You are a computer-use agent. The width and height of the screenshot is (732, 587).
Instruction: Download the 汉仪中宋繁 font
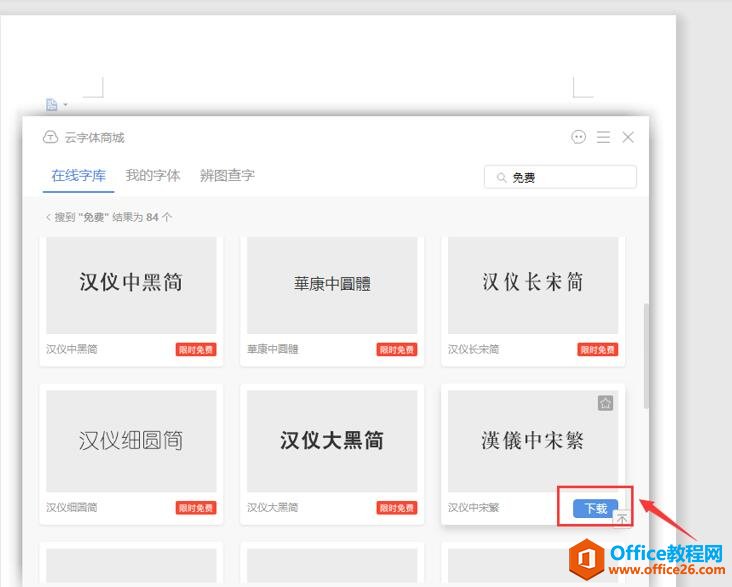point(595,508)
